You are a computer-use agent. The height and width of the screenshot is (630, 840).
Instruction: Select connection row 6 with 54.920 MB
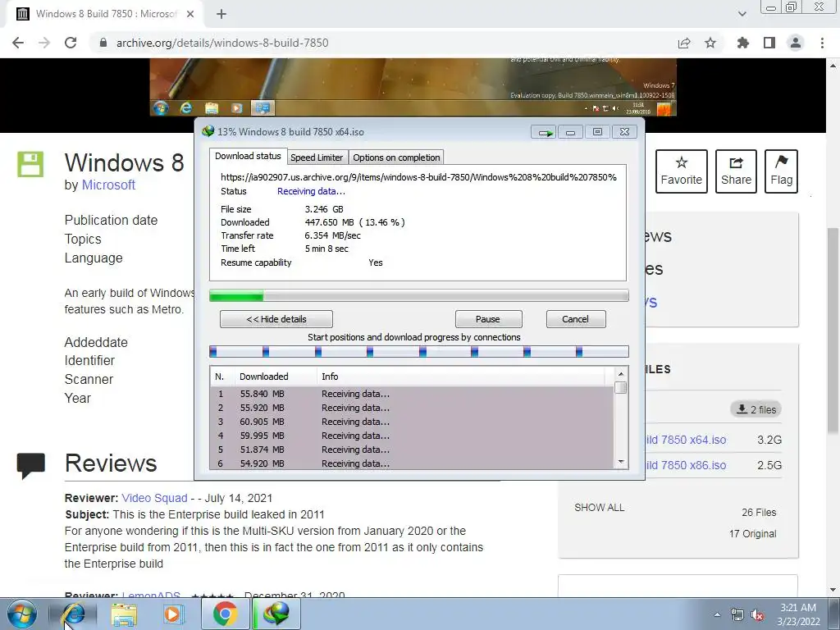tap(412, 463)
